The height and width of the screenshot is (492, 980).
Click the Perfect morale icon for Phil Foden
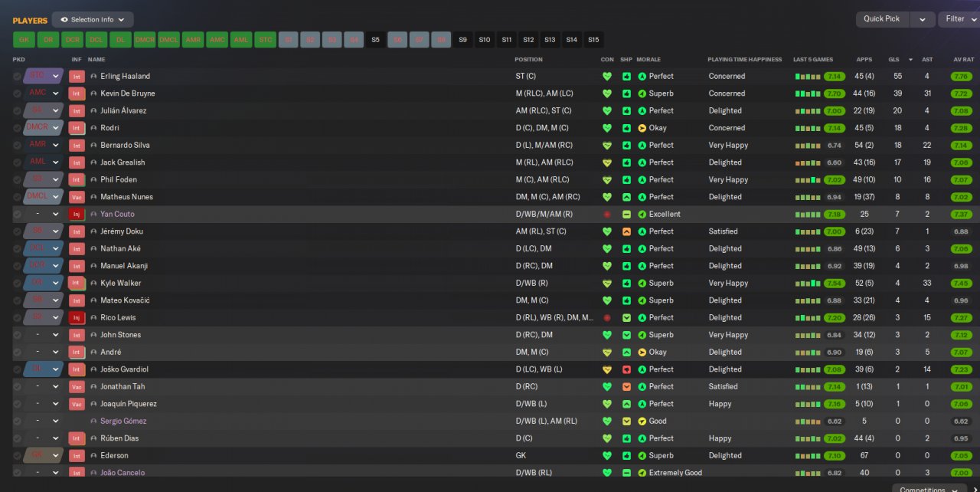coord(642,179)
